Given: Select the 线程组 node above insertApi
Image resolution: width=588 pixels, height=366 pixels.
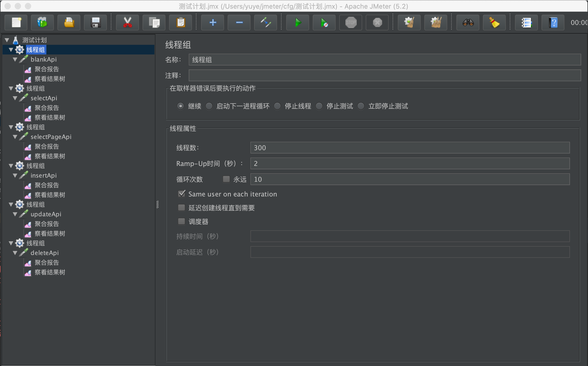Looking at the screenshot, I should click(36, 166).
